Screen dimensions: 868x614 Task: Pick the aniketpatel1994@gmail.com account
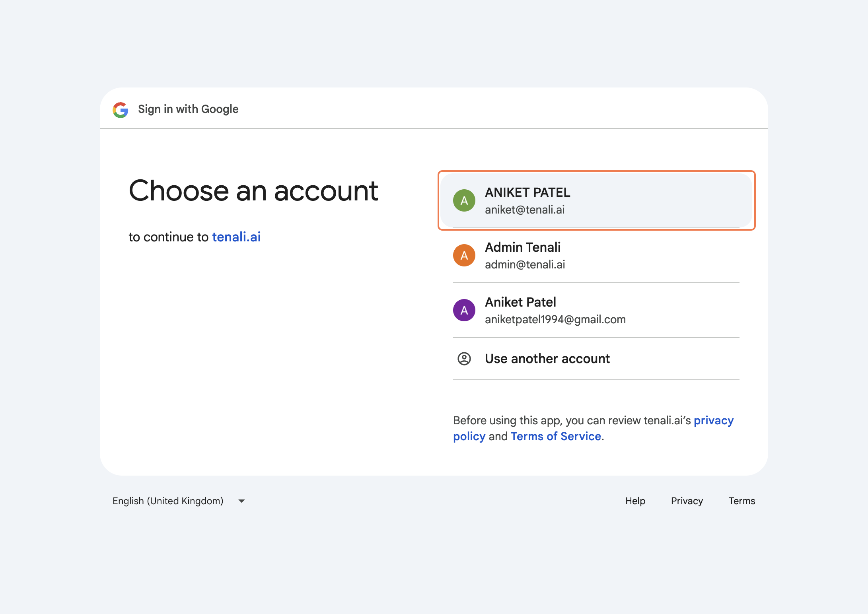[x=555, y=320]
